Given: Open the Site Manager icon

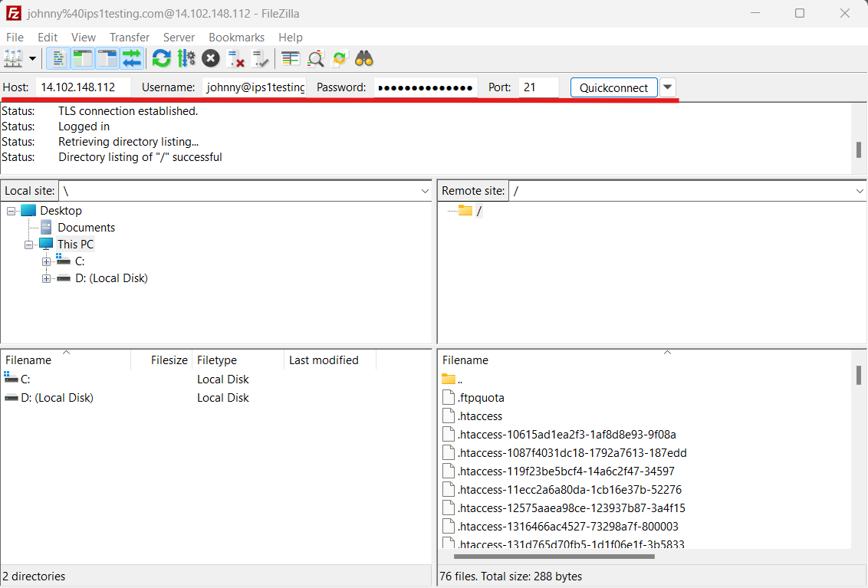Looking at the screenshot, I should (13, 58).
